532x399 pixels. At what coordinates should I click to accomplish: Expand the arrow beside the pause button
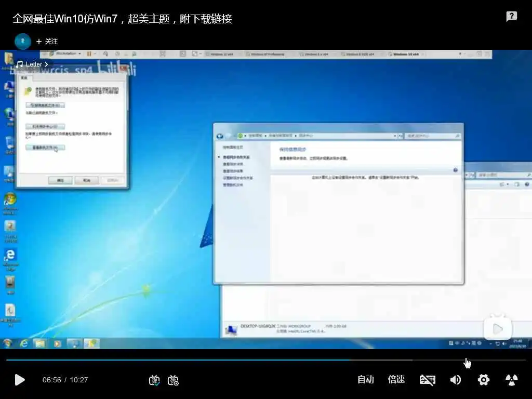pos(95,54)
